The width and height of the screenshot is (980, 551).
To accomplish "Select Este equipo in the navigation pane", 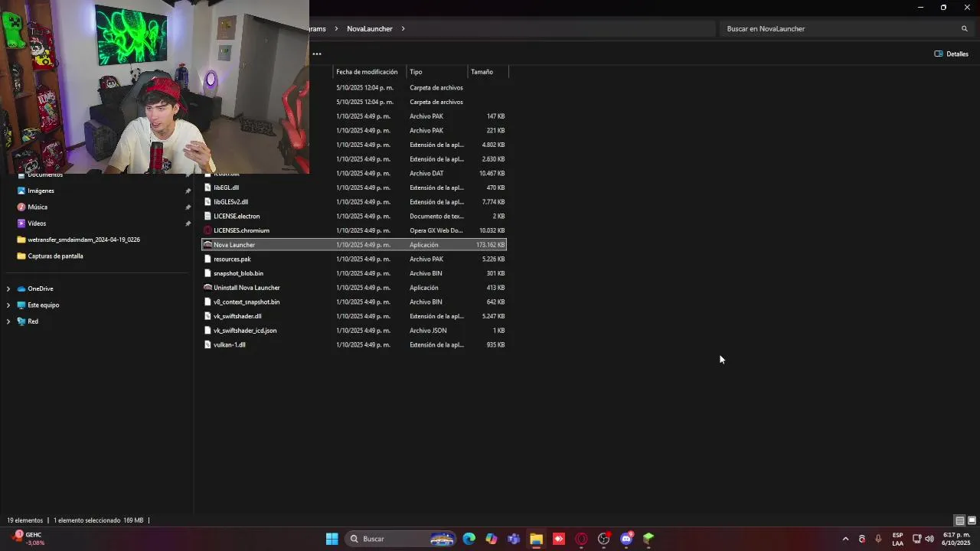I will coord(43,305).
